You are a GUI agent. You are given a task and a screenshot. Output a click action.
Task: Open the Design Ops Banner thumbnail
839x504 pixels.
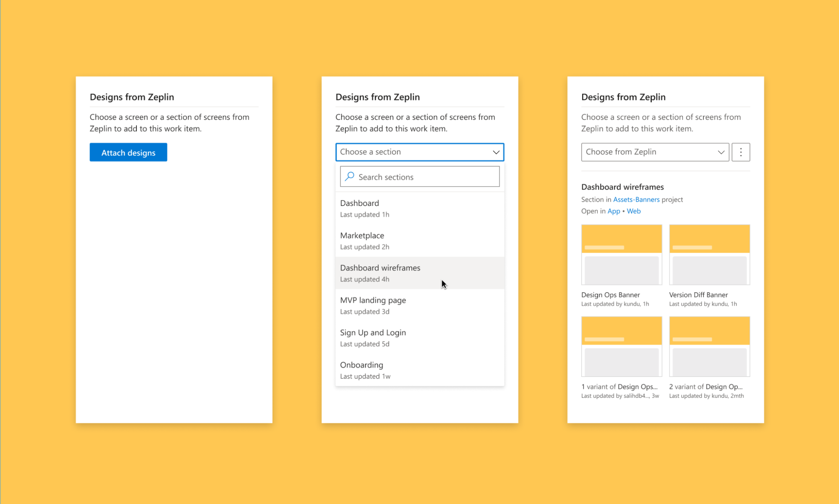(621, 255)
